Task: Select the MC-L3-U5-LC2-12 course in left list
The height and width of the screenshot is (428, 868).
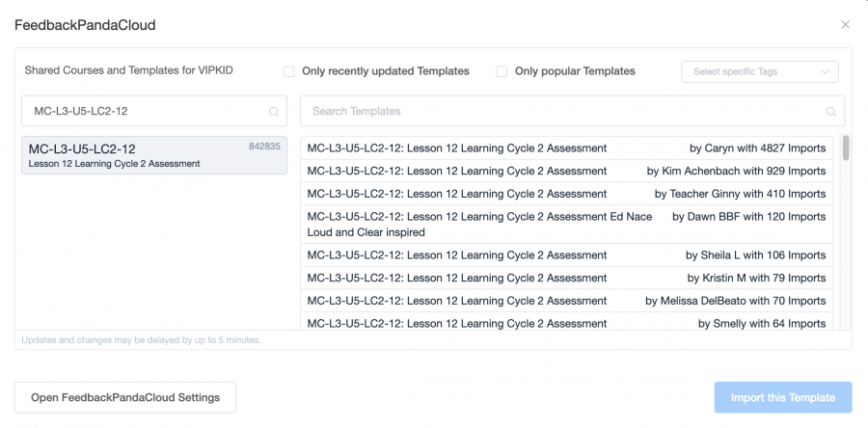Action: [x=154, y=155]
